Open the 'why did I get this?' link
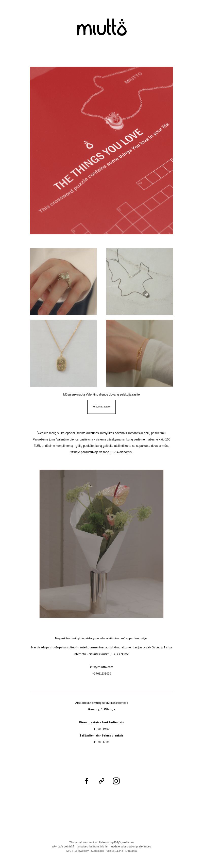203x868 pixels. click(63, 846)
